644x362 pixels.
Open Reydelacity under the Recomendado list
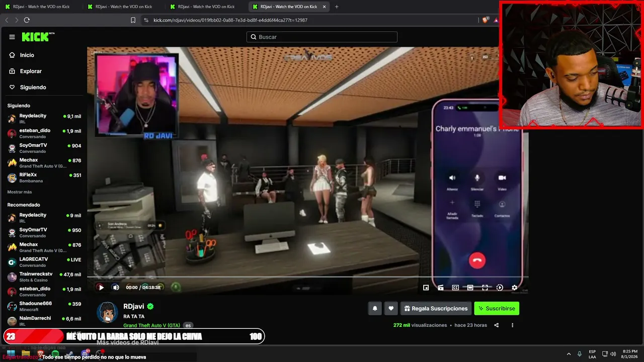44,217
